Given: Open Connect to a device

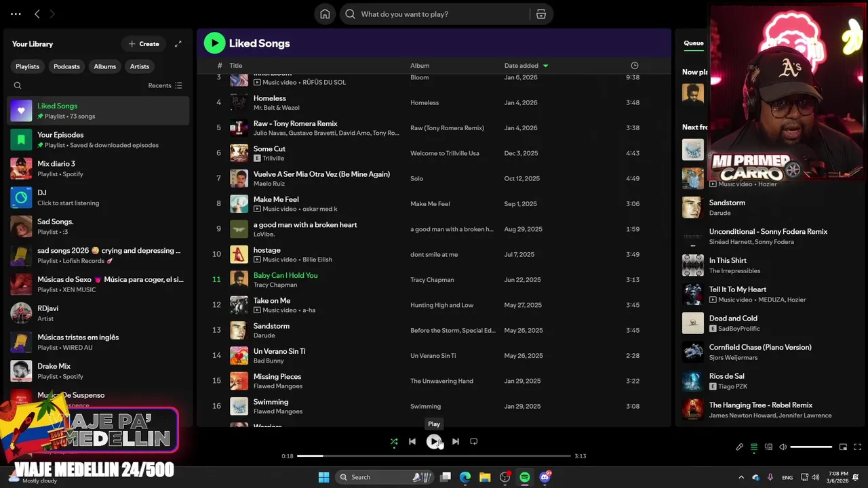Looking at the screenshot, I should coord(768,447).
